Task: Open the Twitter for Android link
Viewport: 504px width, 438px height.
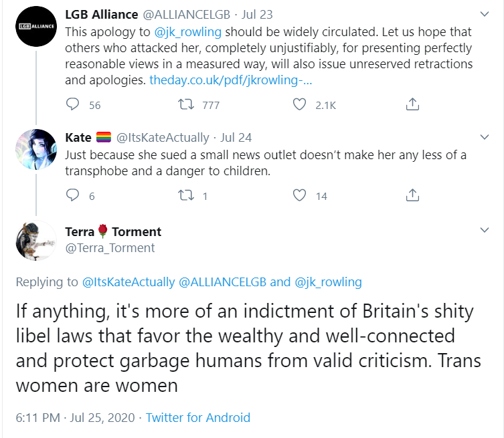Action: point(198,418)
